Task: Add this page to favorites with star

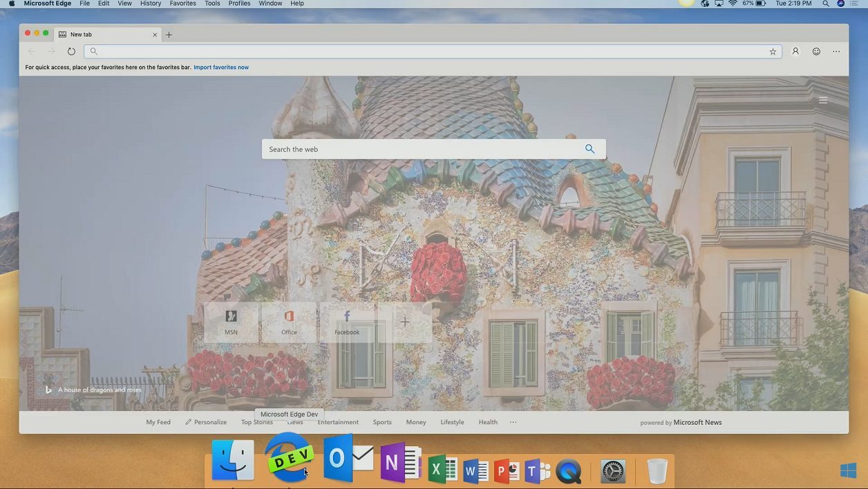Action: click(773, 51)
